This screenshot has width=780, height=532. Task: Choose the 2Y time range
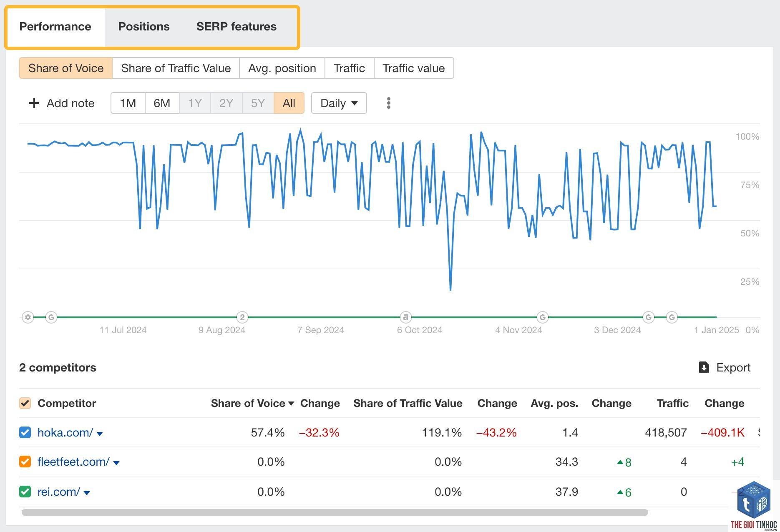point(226,103)
